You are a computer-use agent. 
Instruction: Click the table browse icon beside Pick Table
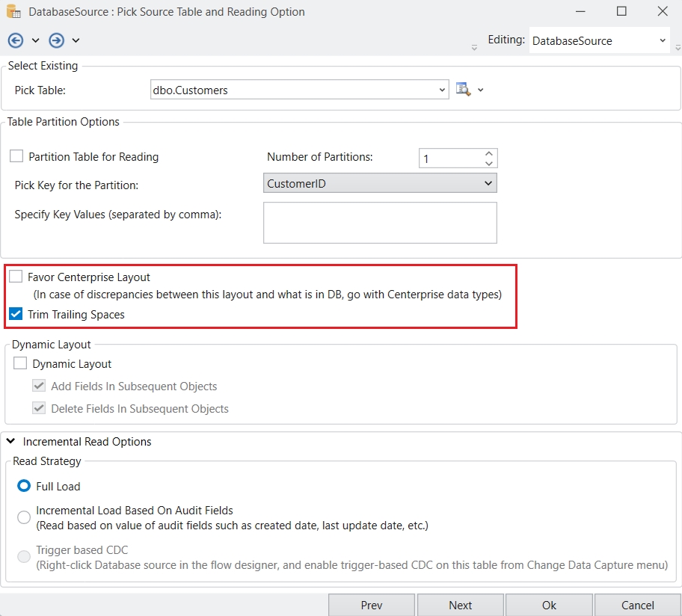coord(463,90)
